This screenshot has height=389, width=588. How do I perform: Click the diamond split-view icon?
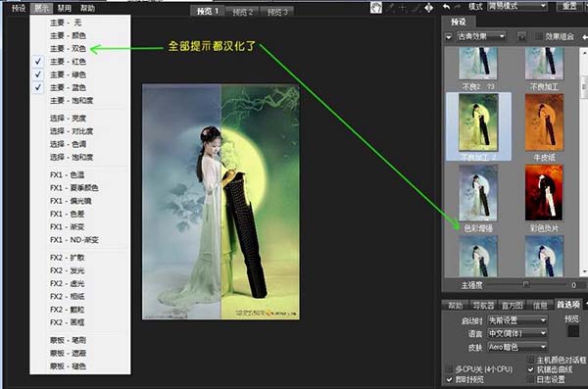click(x=429, y=8)
